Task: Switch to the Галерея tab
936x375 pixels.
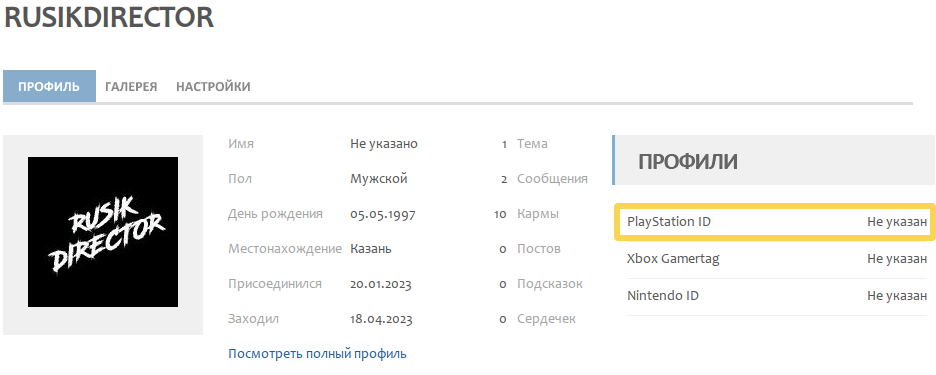Action: click(x=131, y=87)
